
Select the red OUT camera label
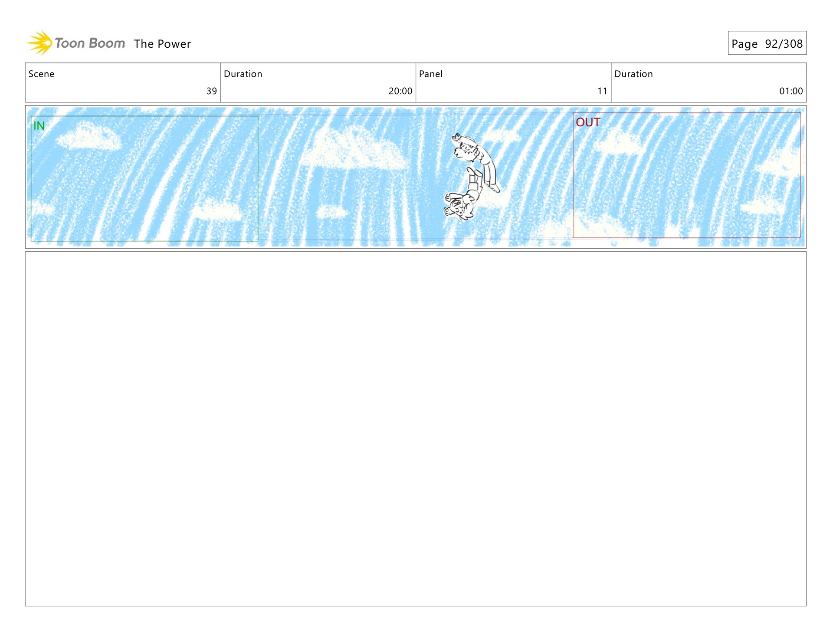[x=587, y=122]
